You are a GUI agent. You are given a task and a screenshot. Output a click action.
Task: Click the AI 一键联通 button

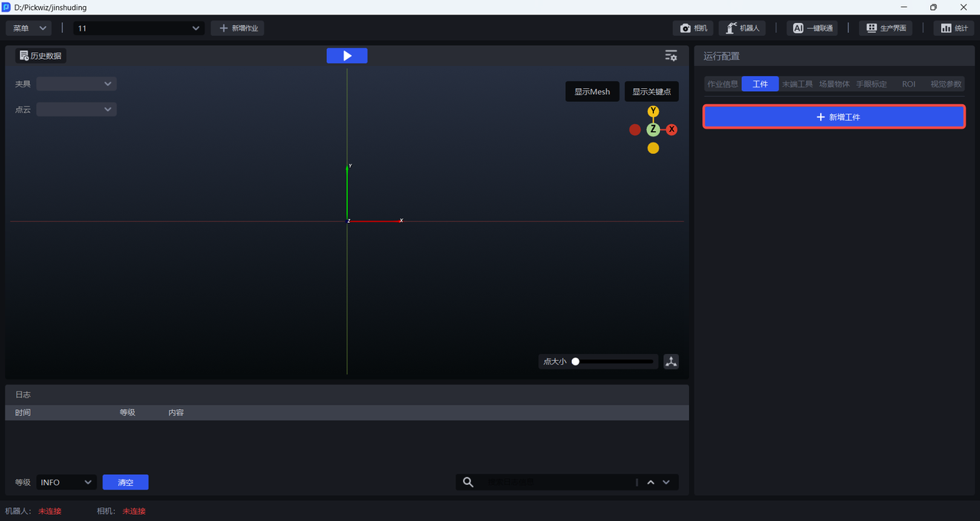812,28
